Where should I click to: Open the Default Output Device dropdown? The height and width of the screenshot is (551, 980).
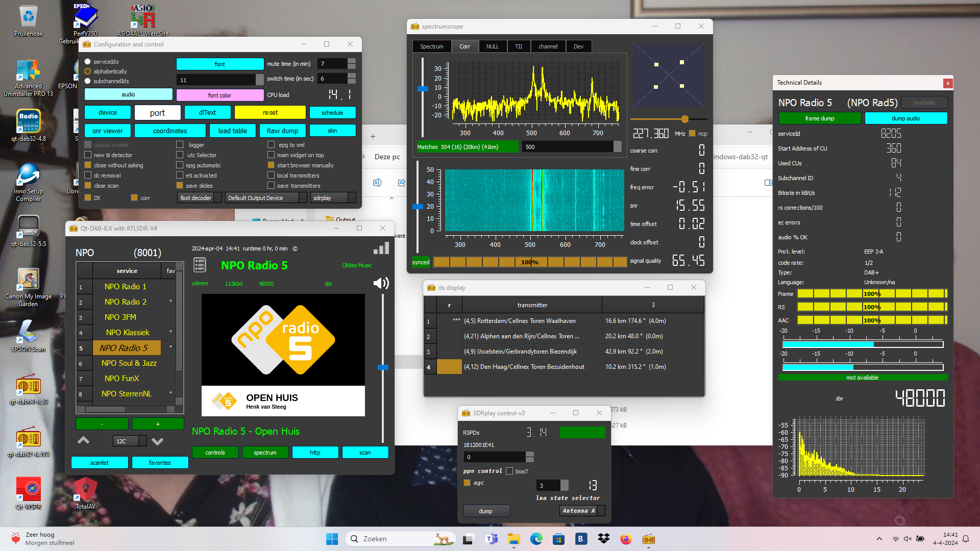coord(265,198)
